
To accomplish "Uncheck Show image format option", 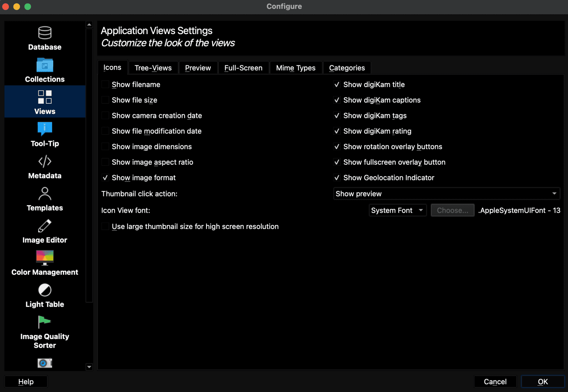I will click(105, 178).
